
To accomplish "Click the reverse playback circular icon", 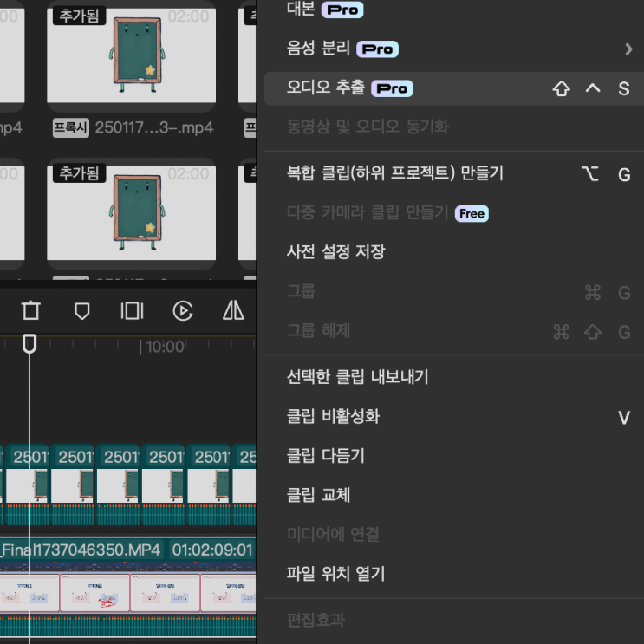I will point(182,310).
